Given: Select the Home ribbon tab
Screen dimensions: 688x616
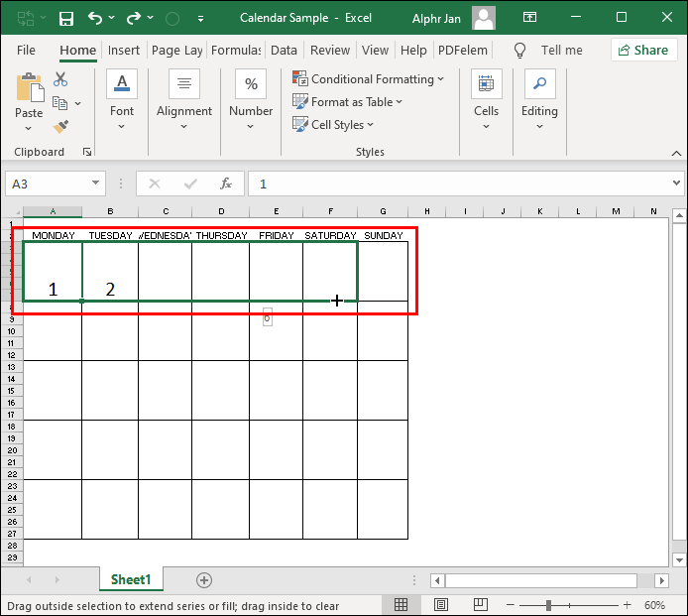Looking at the screenshot, I should pos(77,50).
